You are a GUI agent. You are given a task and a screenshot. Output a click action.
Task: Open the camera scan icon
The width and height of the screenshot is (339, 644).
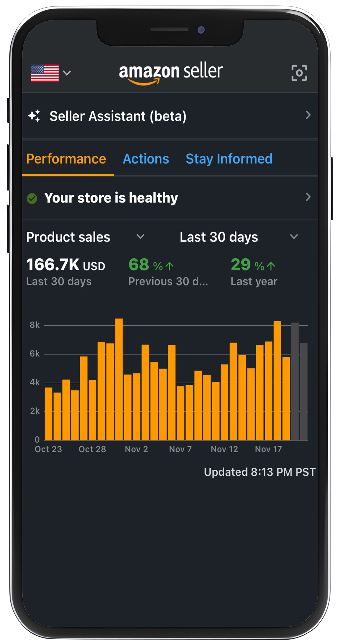[x=299, y=73]
